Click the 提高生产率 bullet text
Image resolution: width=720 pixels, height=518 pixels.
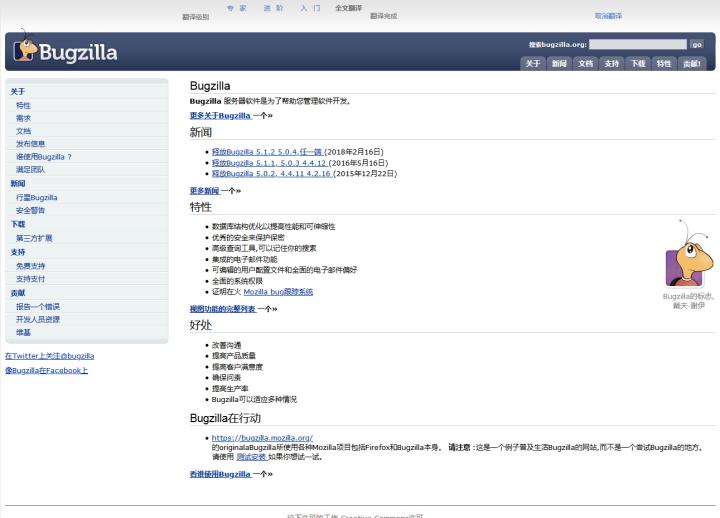tap(230, 388)
